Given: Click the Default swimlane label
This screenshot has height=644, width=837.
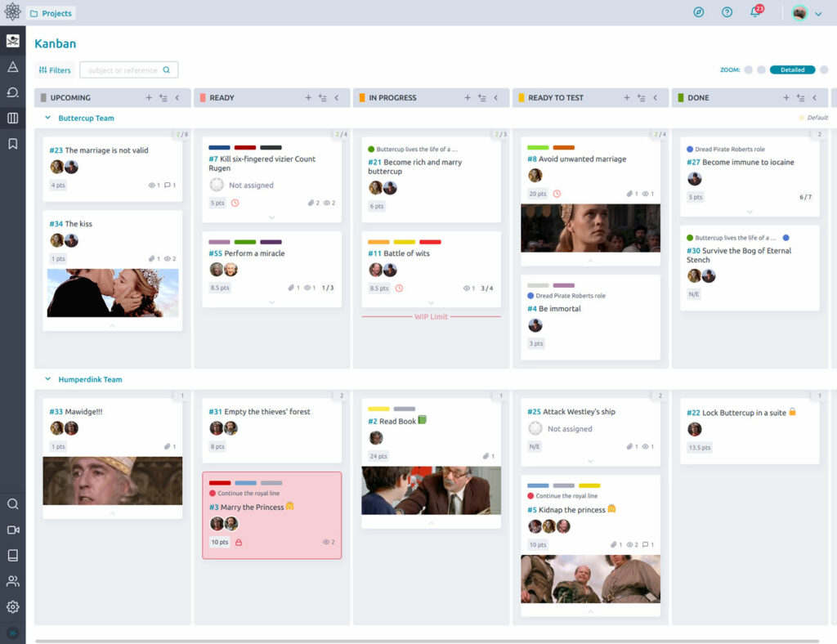Looking at the screenshot, I should [813, 118].
